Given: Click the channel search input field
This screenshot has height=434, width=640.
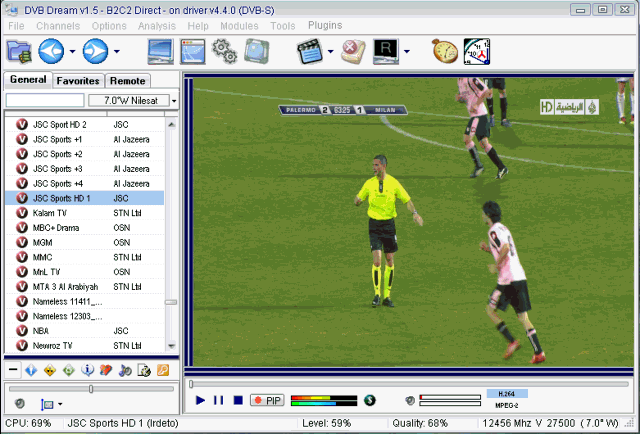Looking at the screenshot, I should tap(45, 100).
